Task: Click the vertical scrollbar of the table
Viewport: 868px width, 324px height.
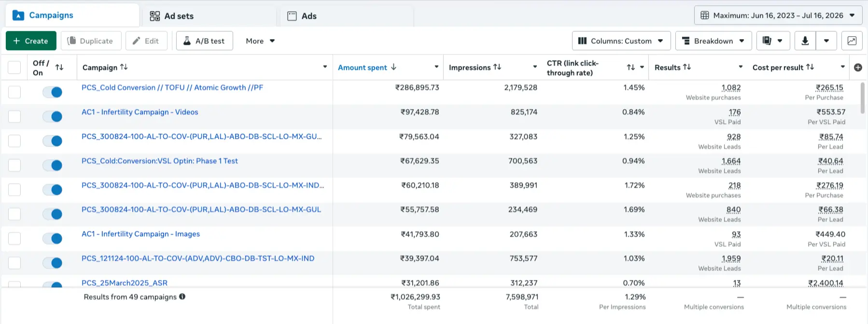Action: (863, 98)
